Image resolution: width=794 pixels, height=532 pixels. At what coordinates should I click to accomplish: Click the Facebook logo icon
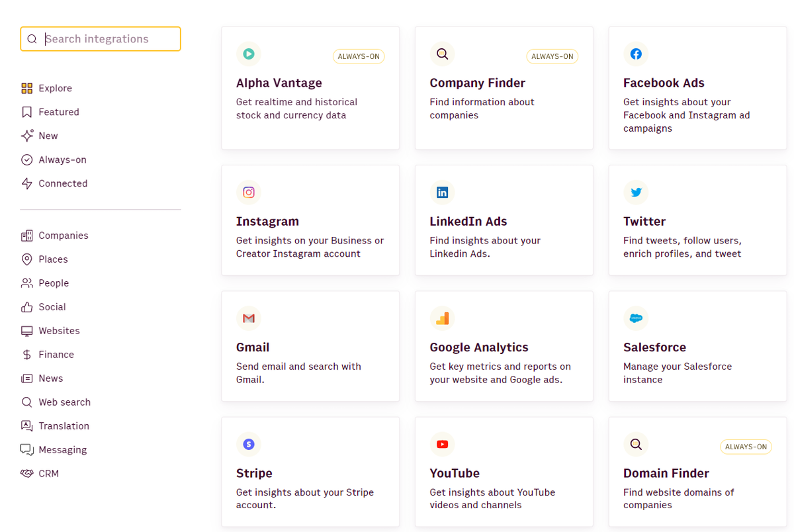click(636, 54)
